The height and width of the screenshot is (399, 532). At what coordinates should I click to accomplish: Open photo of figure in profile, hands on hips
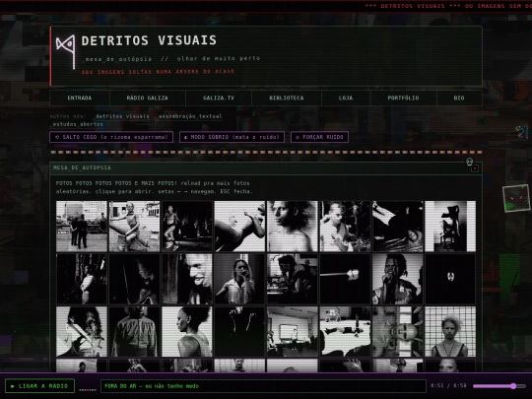tap(82, 279)
